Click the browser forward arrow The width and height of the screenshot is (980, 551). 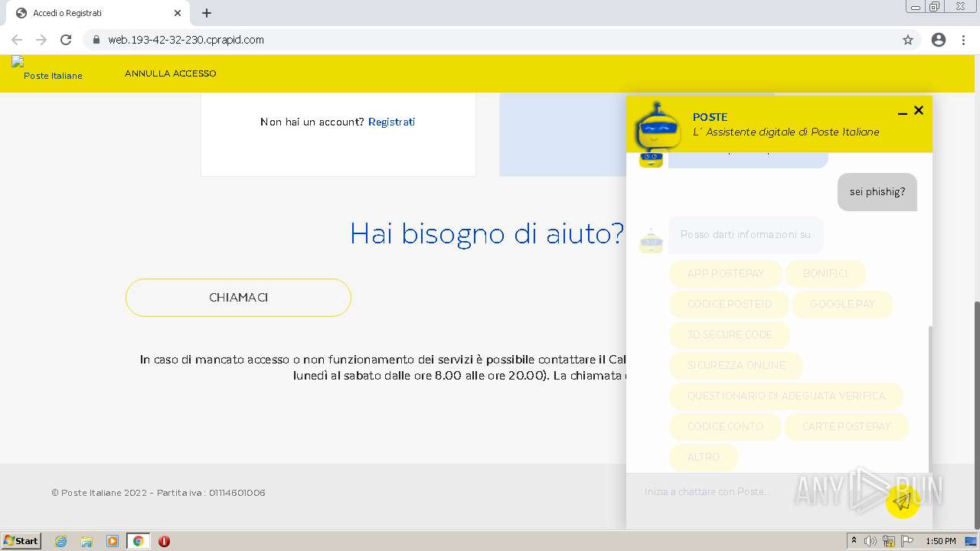tap(41, 40)
